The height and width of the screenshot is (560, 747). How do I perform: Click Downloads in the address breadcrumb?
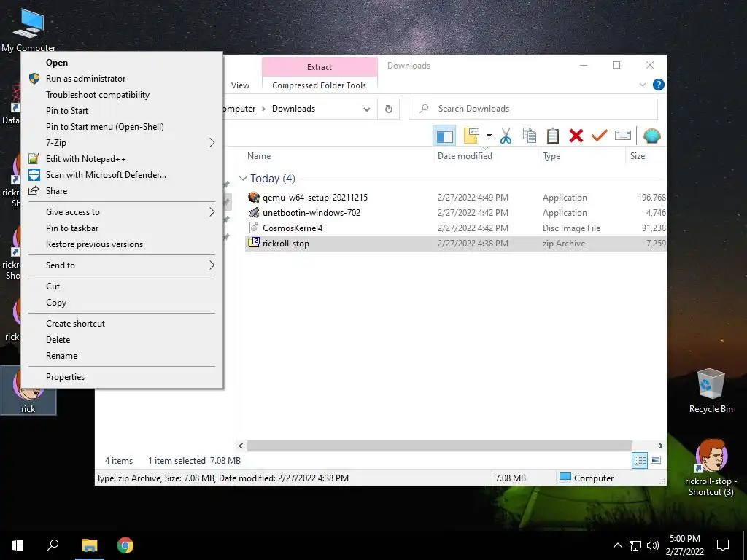coord(293,109)
